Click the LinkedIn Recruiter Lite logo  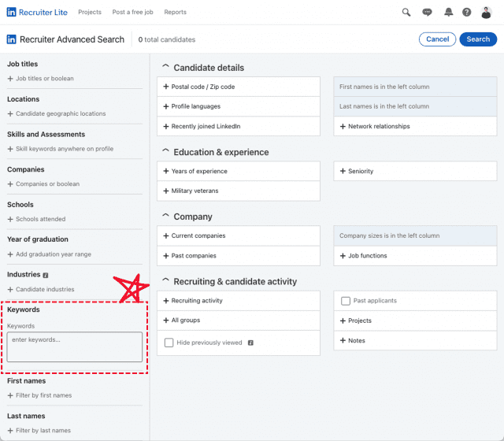coord(37,13)
